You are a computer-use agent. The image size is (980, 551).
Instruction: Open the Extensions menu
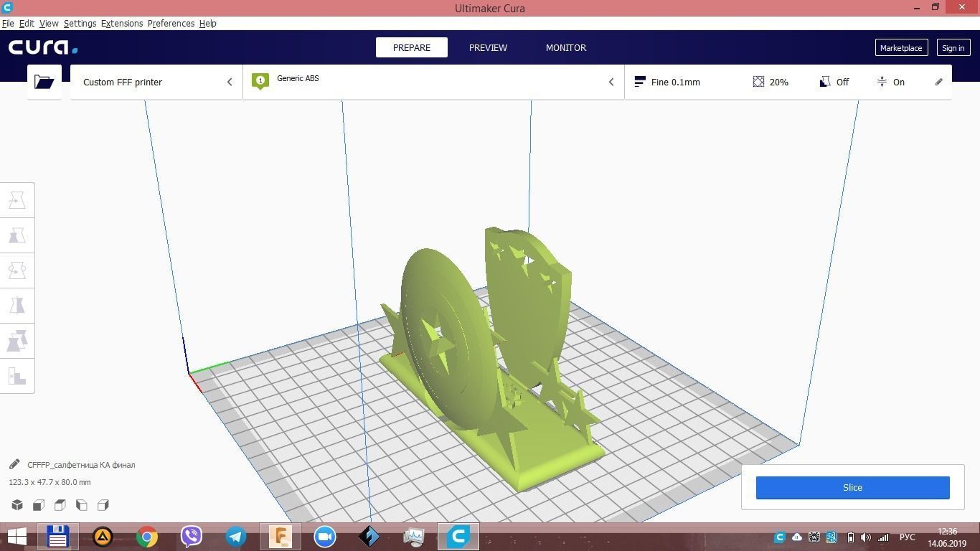(x=122, y=23)
